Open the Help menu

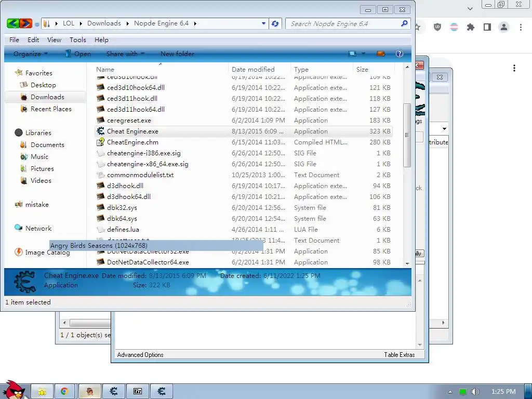click(101, 39)
